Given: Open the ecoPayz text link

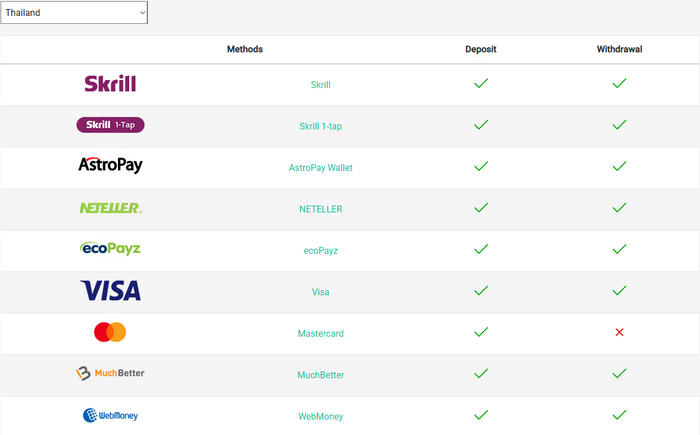Looking at the screenshot, I should pyautogui.click(x=320, y=250).
